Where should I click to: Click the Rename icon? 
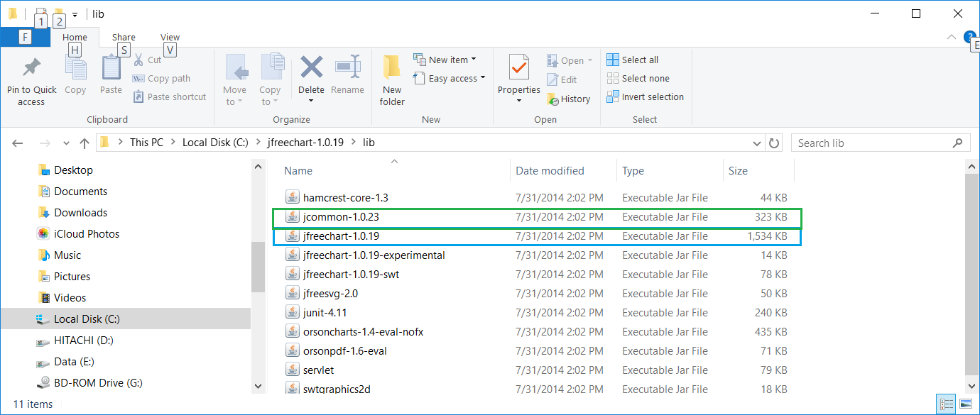[x=347, y=67]
